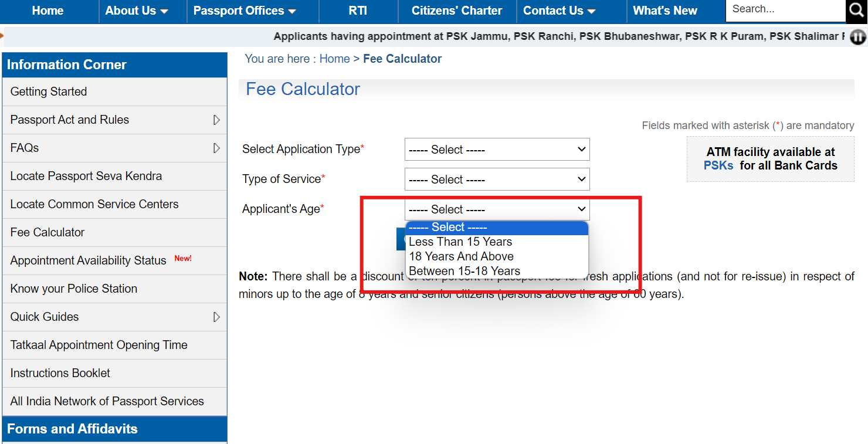Click the red New! badge

coord(183,258)
